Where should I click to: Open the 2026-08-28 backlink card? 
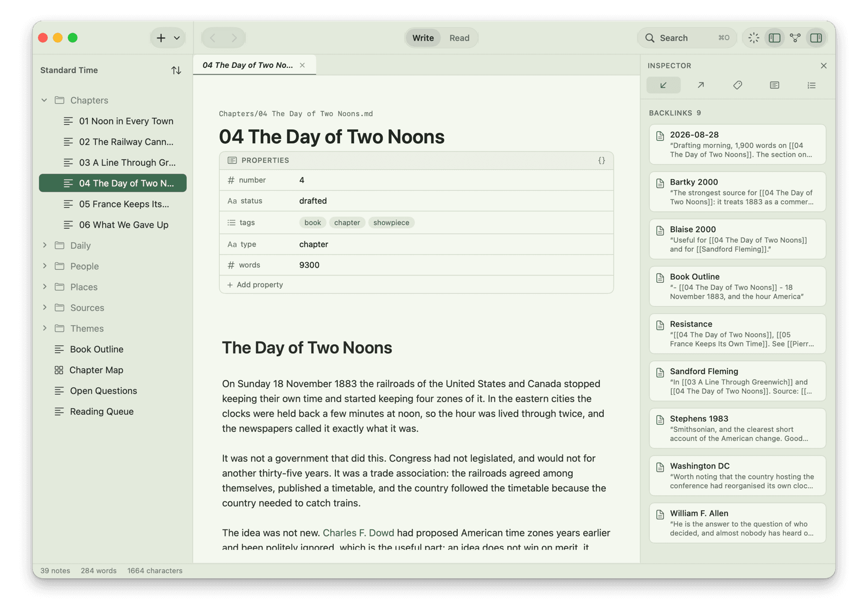[737, 144]
